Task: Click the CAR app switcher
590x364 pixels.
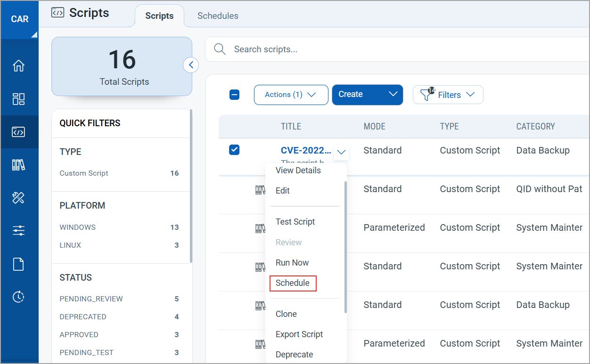Action: click(20, 19)
